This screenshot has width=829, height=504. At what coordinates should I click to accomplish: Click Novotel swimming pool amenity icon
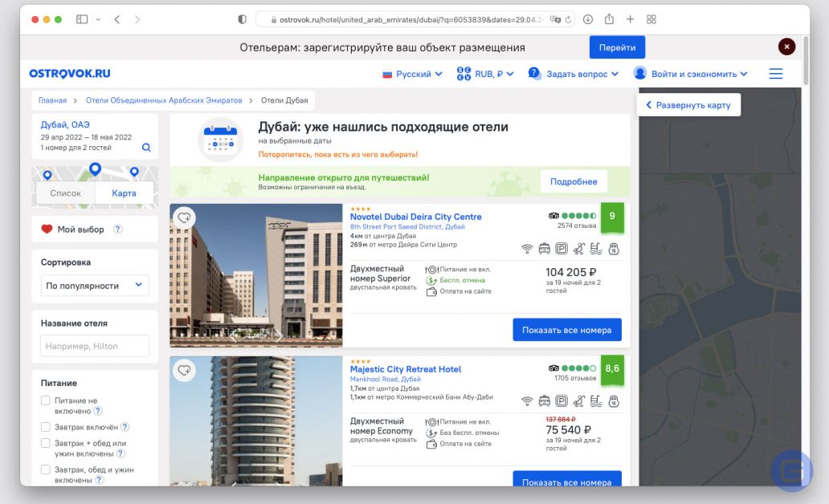596,249
